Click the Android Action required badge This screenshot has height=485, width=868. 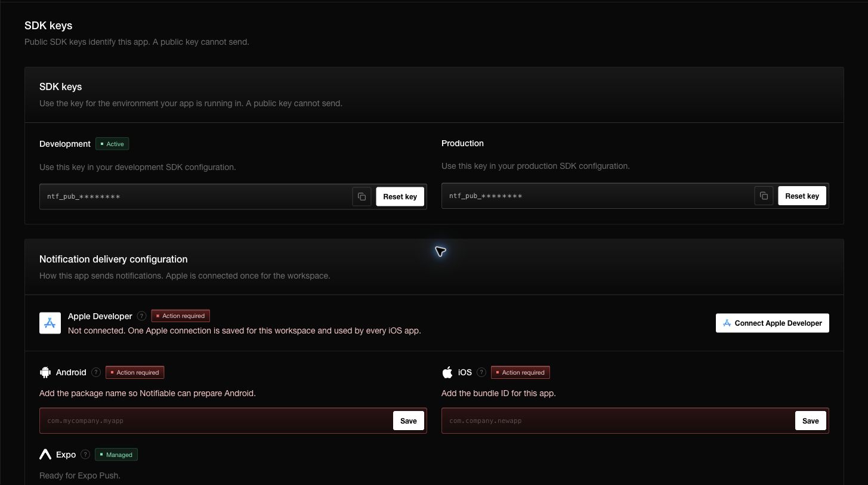click(135, 372)
